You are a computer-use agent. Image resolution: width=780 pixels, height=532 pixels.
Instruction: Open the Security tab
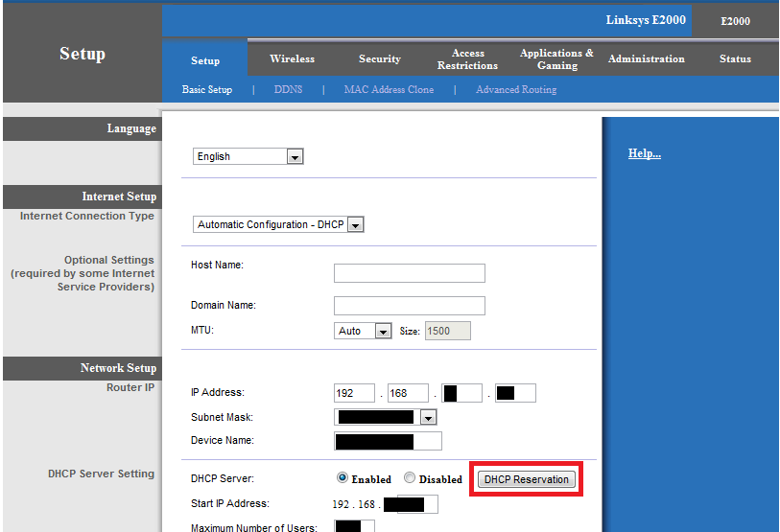click(380, 58)
